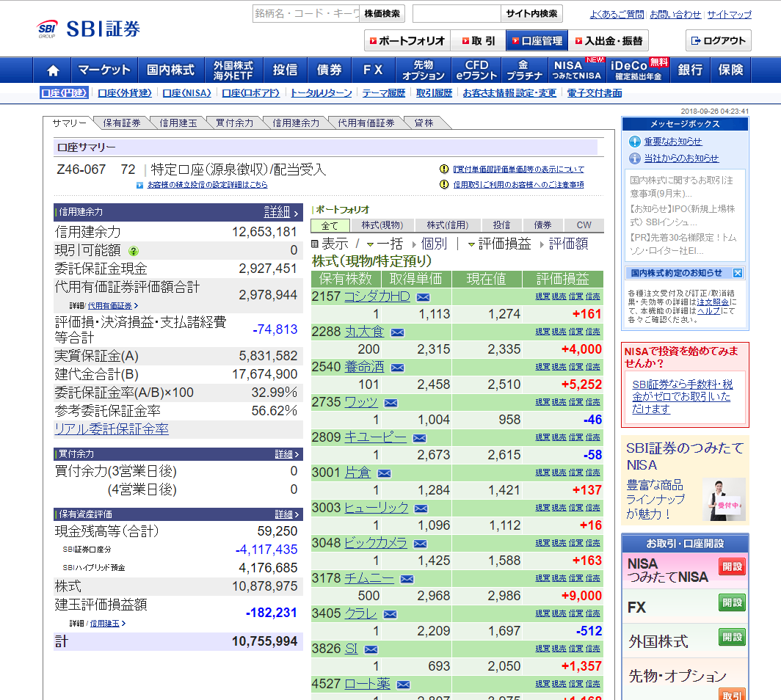This screenshot has width=781, height=700.
Task: Click the 外国株式 開設 button
Action: [733, 637]
